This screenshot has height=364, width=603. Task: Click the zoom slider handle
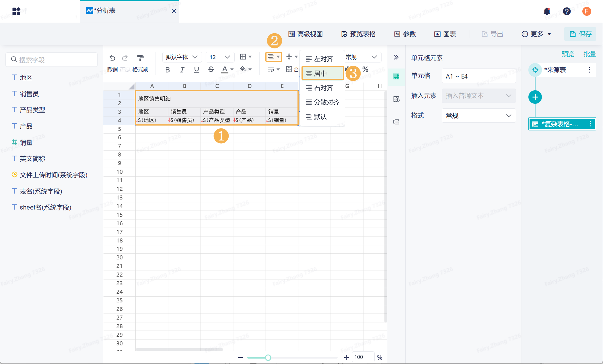[268, 357]
